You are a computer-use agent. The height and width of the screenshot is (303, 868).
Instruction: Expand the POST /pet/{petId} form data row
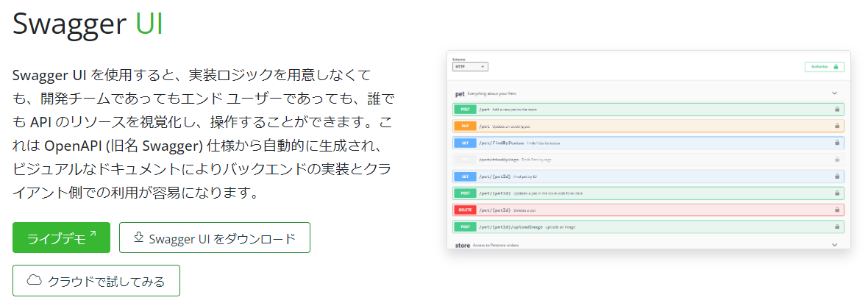[x=648, y=193]
